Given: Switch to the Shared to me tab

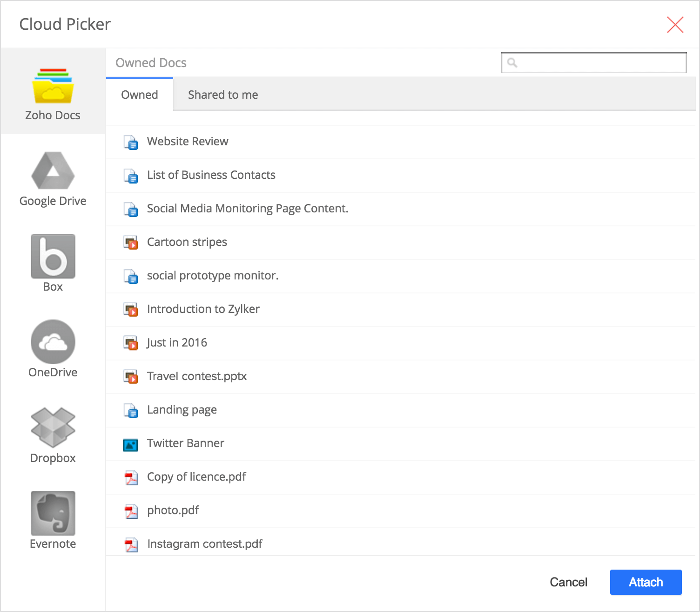Looking at the screenshot, I should 223,95.
